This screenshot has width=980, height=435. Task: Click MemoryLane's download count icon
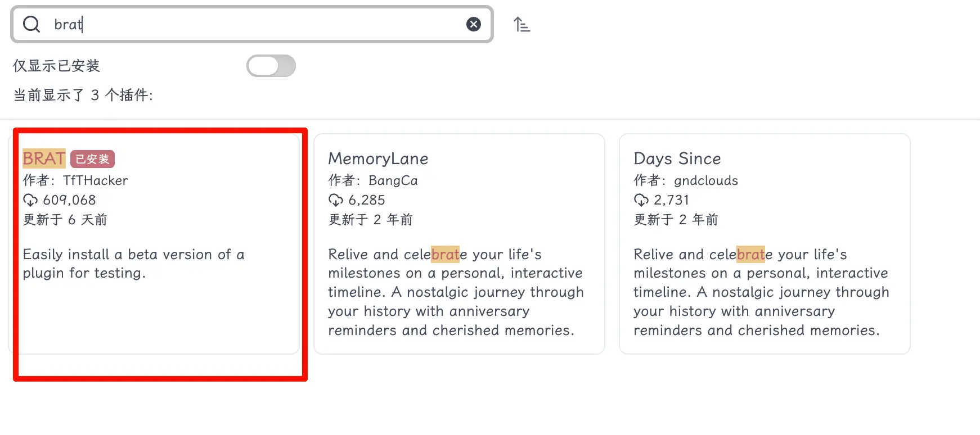[336, 200]
